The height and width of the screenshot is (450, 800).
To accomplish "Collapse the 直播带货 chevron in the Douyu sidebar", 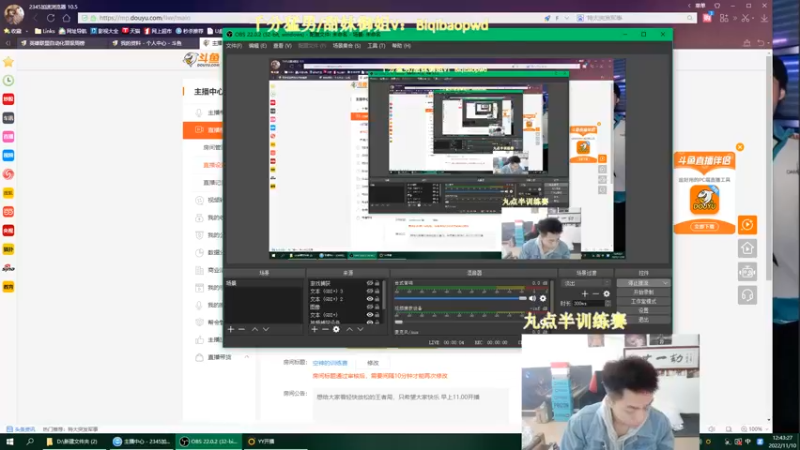I will 247,357.
